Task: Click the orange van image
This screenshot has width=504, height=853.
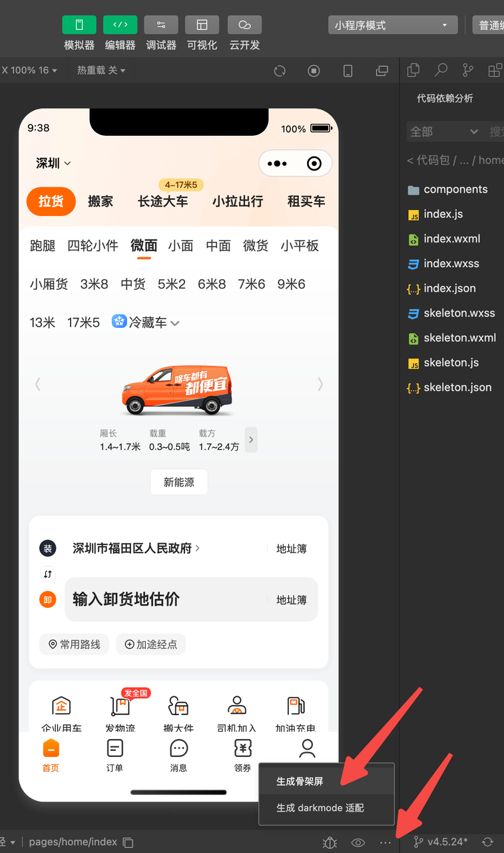Action: [x=178, y=389]
